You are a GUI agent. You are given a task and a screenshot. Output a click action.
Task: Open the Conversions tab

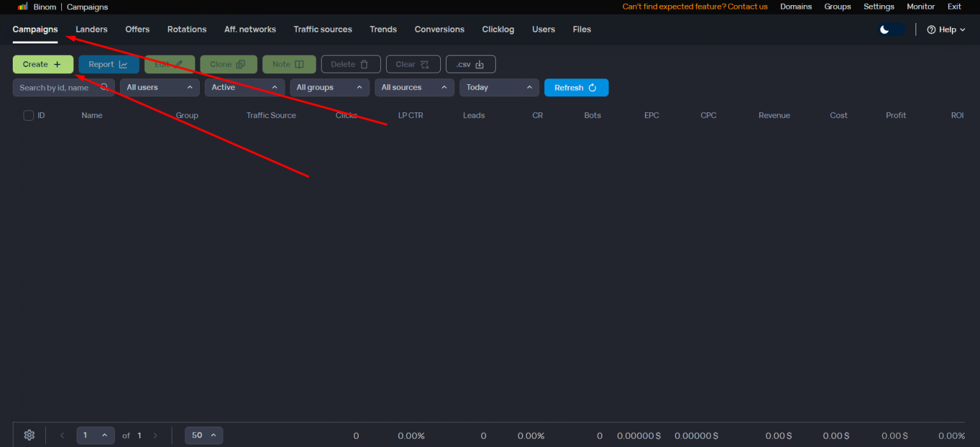(x=439, y=29)
